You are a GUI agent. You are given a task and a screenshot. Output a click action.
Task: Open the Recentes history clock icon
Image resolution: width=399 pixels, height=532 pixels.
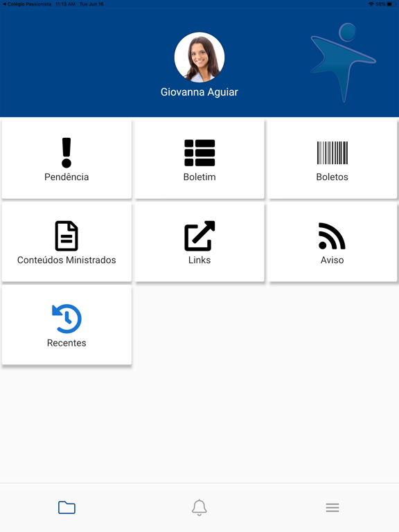click(66, 319)
